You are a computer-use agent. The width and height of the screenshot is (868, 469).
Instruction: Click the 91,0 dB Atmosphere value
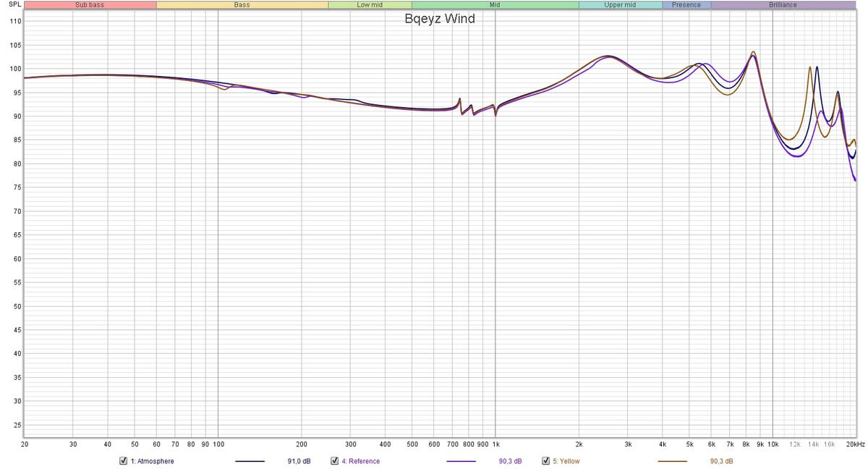coord(299,461)
